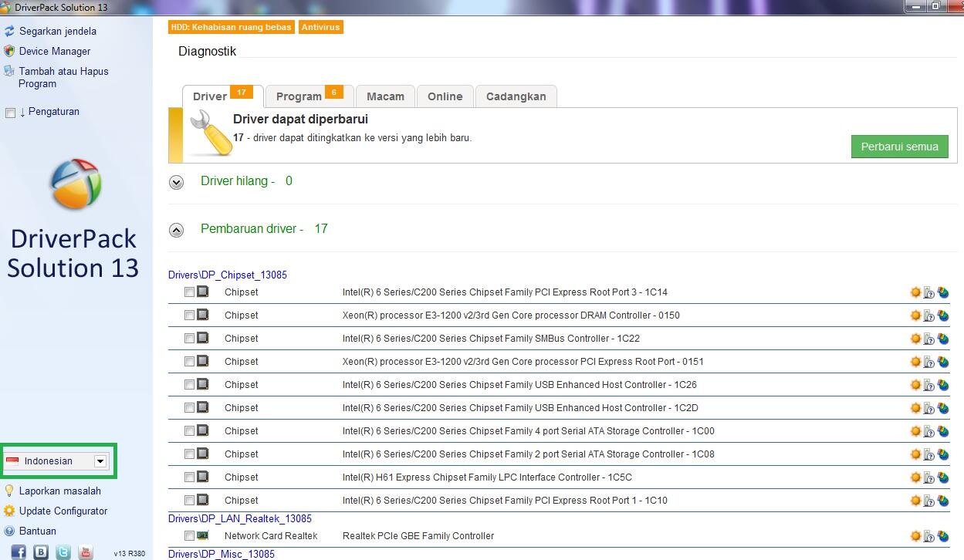Open the Twitter bird icon
Viewport: 964px width, 560px height.
coord(63,552)
